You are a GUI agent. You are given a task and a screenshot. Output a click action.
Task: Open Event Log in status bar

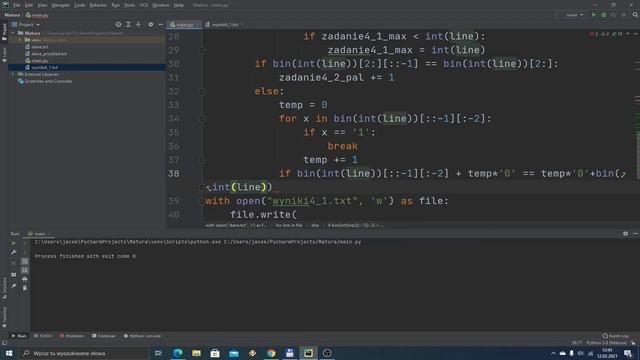coord(616,336)
